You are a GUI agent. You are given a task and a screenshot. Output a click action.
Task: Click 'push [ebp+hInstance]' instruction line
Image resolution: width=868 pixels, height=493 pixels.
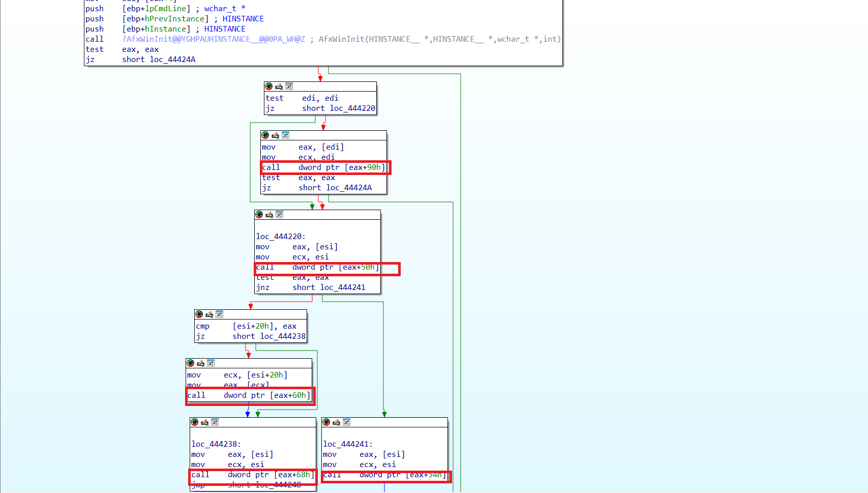click(x=165, y=29)
